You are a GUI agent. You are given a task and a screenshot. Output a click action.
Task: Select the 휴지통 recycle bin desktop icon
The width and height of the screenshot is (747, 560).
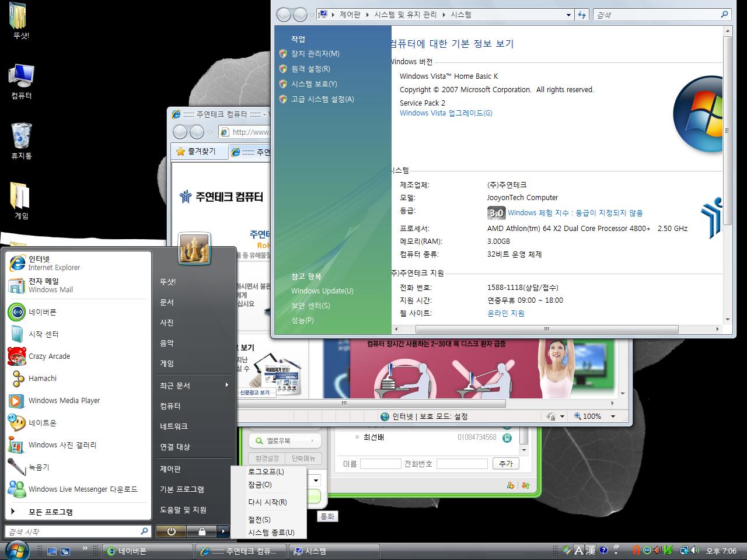pyautogui.click(x=21, y=142)
